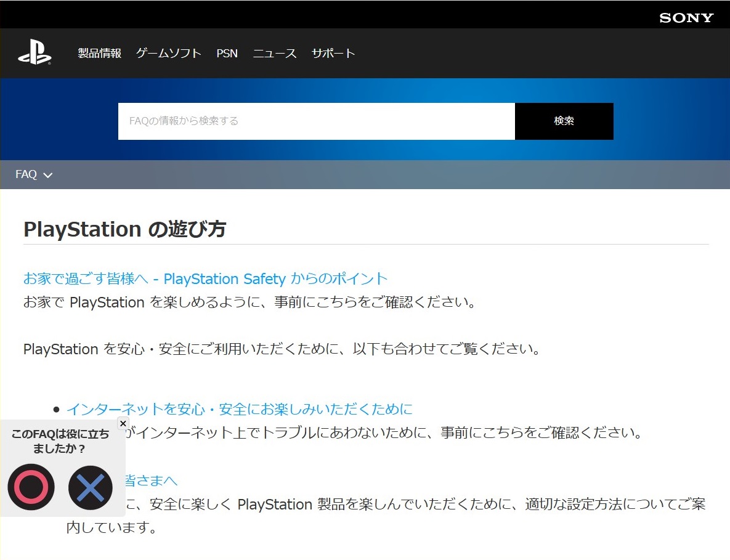Viewport: 730px width, 560px height.
Task: Open the 製品情報 menu
Action: click(x=99, y=54)
